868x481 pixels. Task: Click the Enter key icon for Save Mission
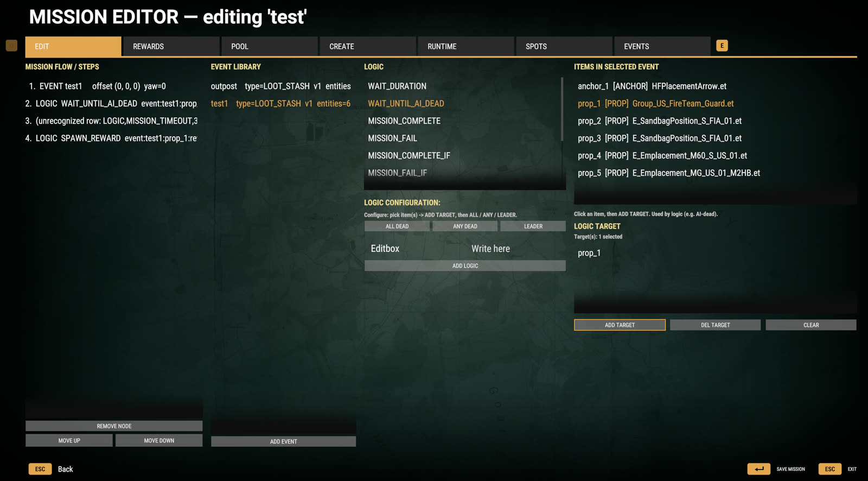758,469
